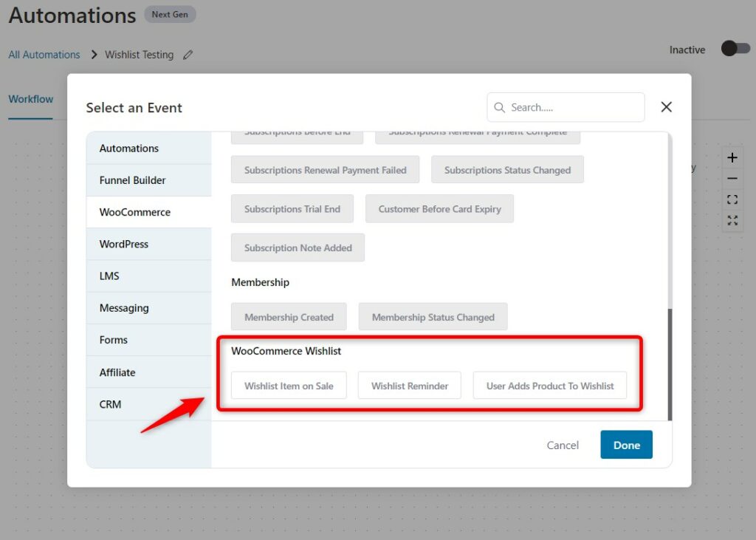Choose Membership Created event
The width and height of the screenshot is (756, 540).
pos(289,317)
